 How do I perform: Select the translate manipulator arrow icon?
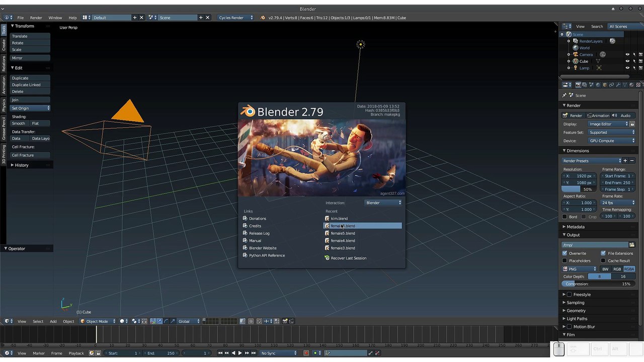159,321
